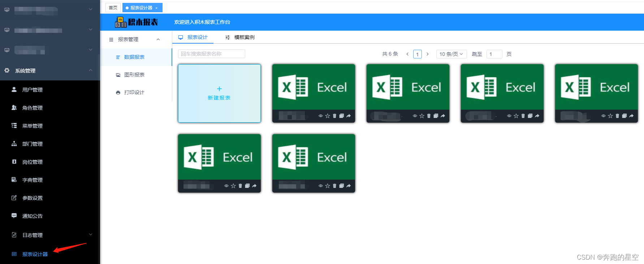Share the second Excel report in bottom row

tap(349, 186)
